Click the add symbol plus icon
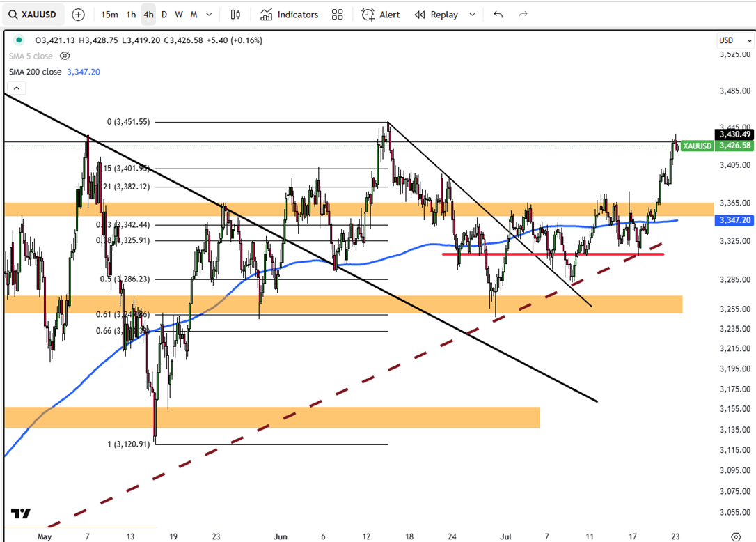Screen dimensions: 756x542 click(78, 15)
